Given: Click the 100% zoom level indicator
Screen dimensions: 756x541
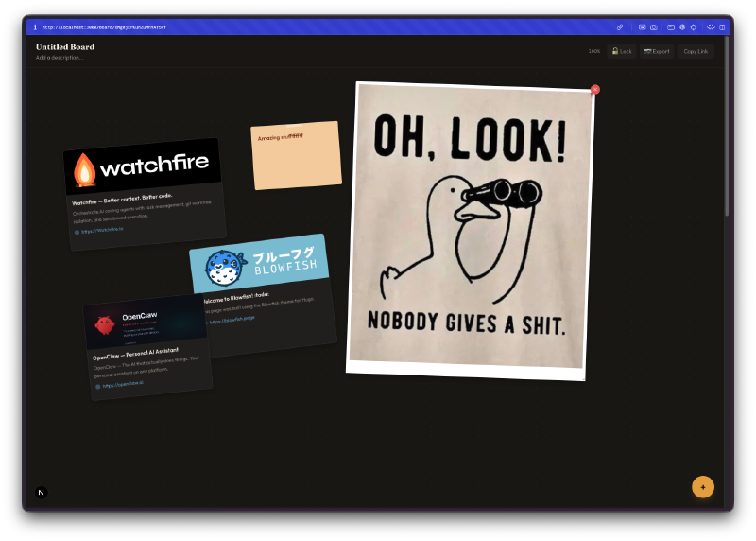Looking at the screenshot, I should (594, 51).
